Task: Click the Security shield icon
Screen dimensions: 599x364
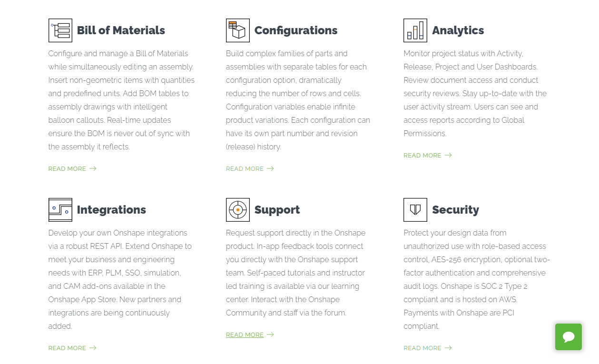Action: (415, 210)
